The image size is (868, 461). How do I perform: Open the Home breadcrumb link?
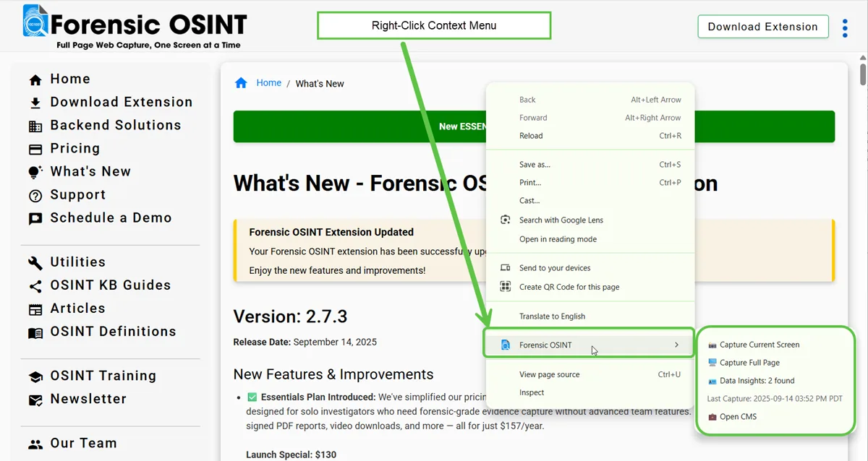tap(268, 83)
